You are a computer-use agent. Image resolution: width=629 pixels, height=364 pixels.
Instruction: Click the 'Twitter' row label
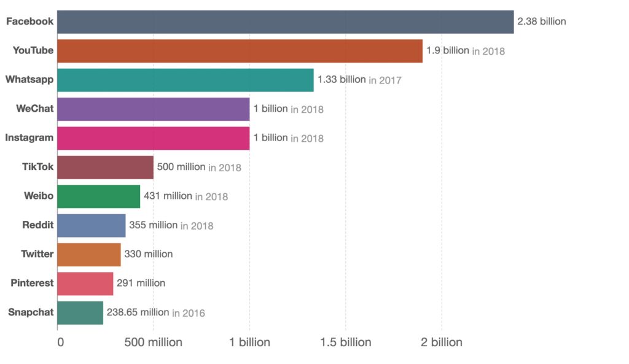[x=37, y=254]
